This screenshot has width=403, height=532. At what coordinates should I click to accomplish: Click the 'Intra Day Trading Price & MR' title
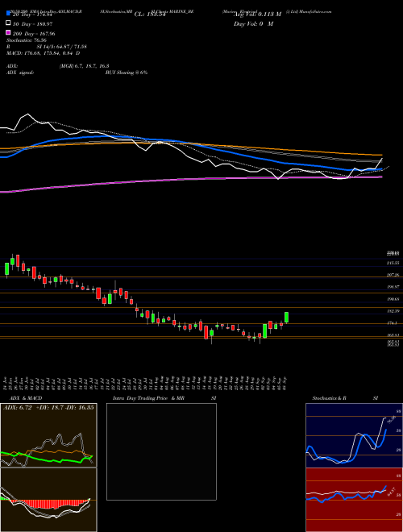(148, 398)
